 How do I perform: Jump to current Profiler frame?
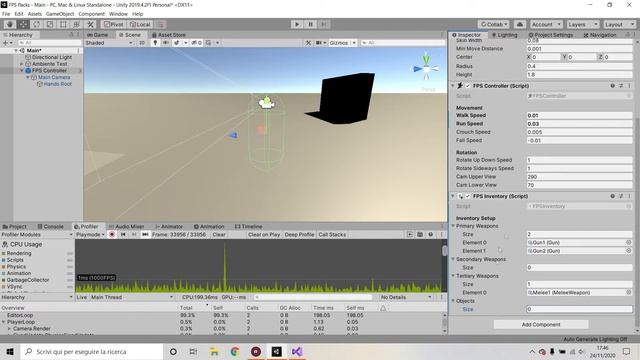click(145, 235)
